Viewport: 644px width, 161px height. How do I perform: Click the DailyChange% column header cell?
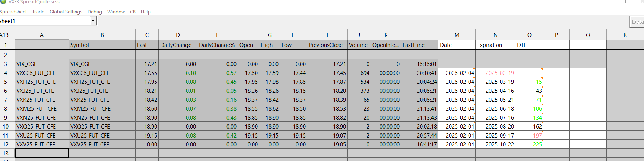tap(217, 45)
